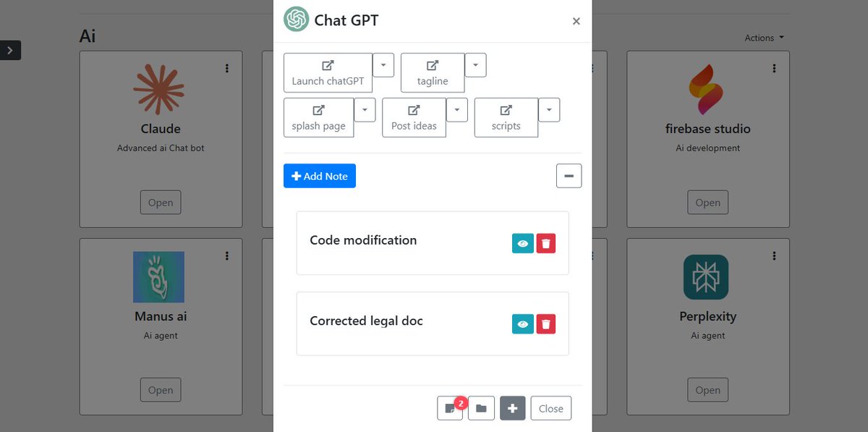Open the sticky notes button with badge 2
This screenshot has width=868, height=432.
[450, 408]
